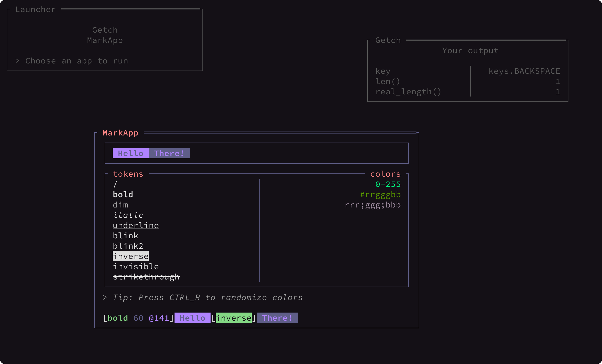Select the dim token
602x364 pixels.
point(120,205)
